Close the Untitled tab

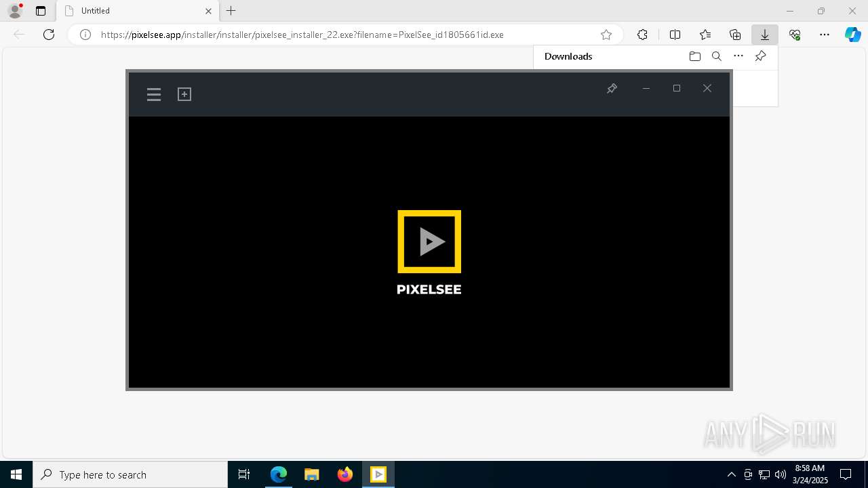coord(208,11)
